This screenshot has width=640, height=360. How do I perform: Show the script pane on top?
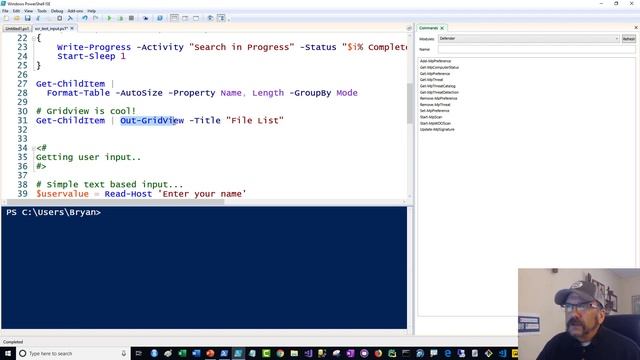click(174, 18)
